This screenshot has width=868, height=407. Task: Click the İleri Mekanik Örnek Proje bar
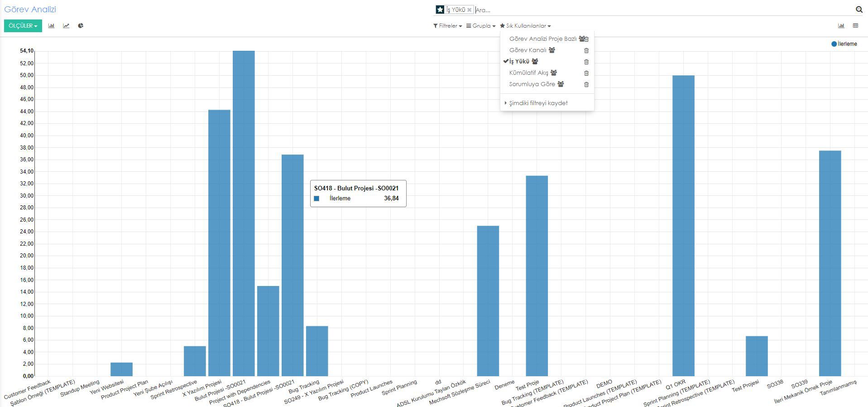pyautogui.click(x=830, y=263)
